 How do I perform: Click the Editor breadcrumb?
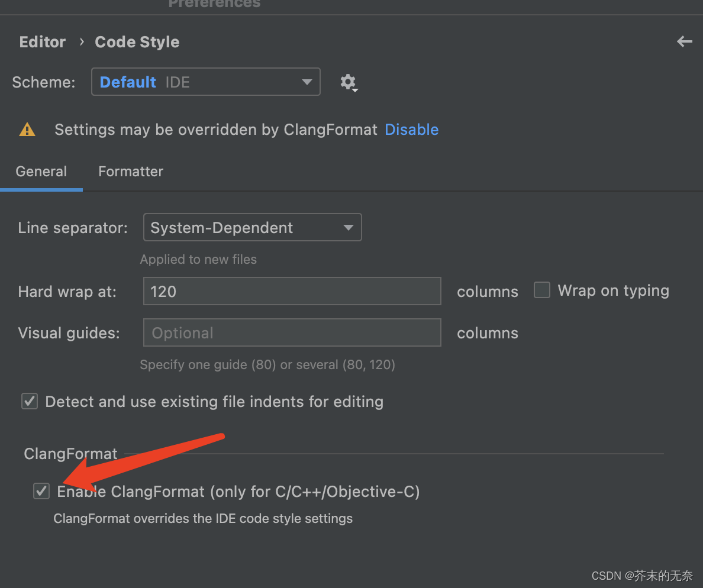[x=42, y=41]
